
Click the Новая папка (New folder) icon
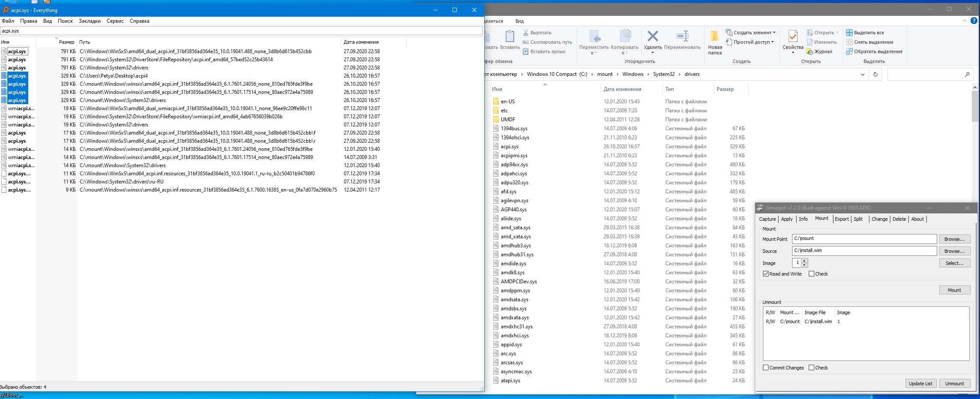(x=715, y=36)
